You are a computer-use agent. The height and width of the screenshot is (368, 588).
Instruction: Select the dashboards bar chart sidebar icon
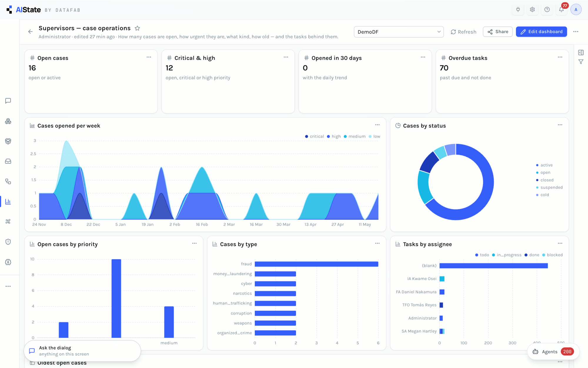point(8,202)
